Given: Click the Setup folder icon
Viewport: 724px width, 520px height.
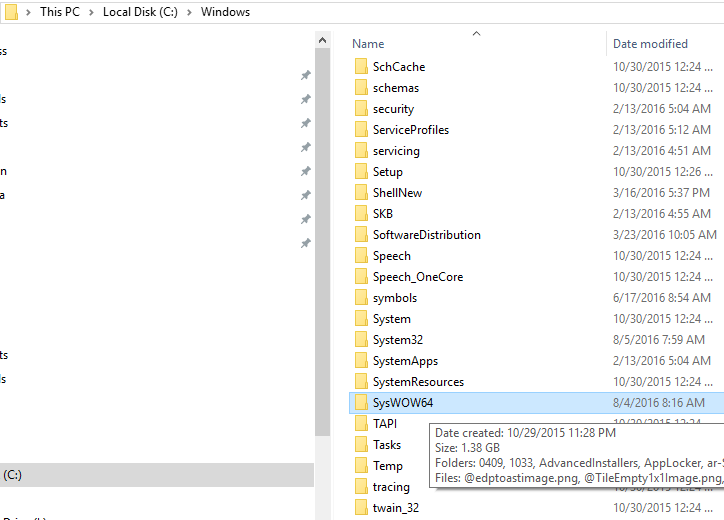Looking at the screenshot, I should 362,171.
